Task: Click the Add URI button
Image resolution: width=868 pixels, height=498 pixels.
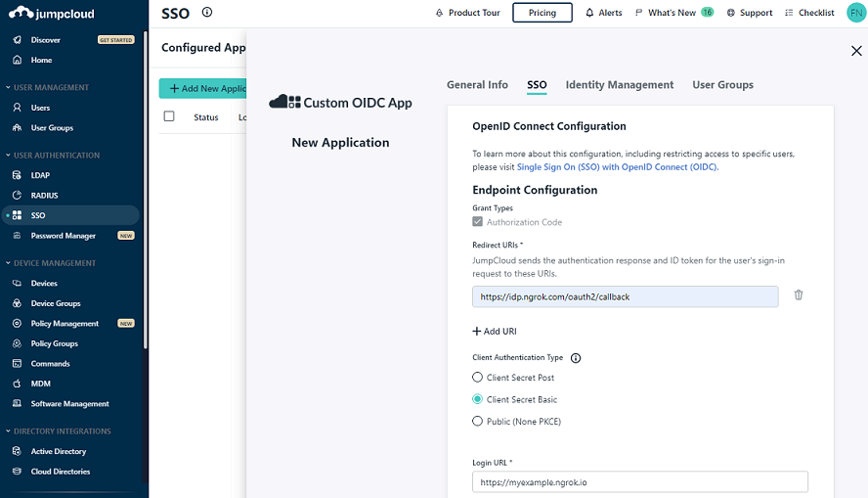Action: pos(495,332)
